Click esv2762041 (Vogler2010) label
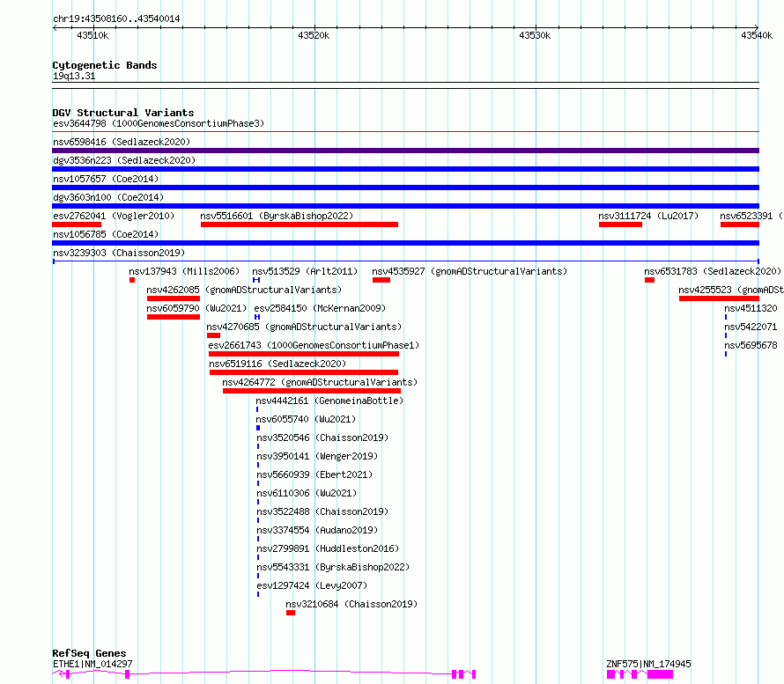This screenshot has width=784, height=684. click(114, 216)
